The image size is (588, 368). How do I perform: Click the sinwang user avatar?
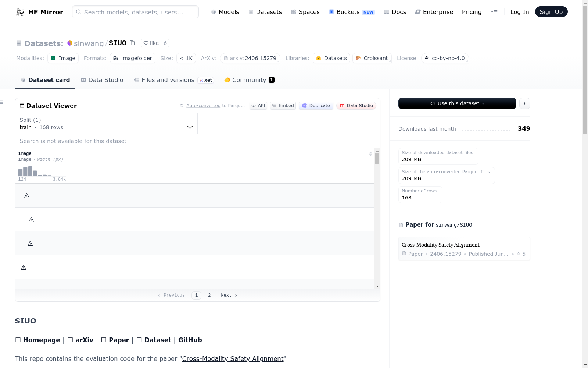pyautogui.click(x=70, y=43)
